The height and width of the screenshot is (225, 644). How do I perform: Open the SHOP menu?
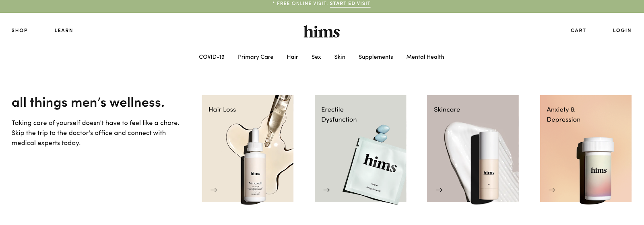pos(20,30)
